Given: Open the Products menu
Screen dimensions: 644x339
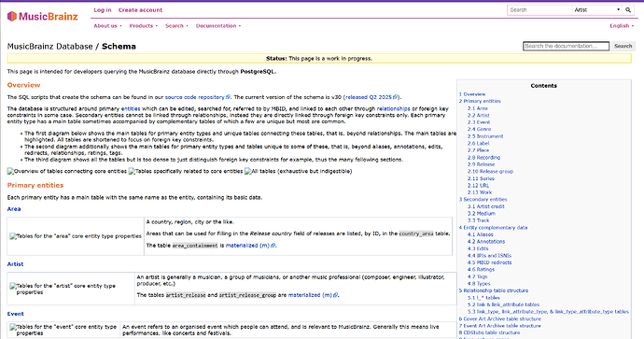Looking at the screenshot, I should click(x=144, y=26).
